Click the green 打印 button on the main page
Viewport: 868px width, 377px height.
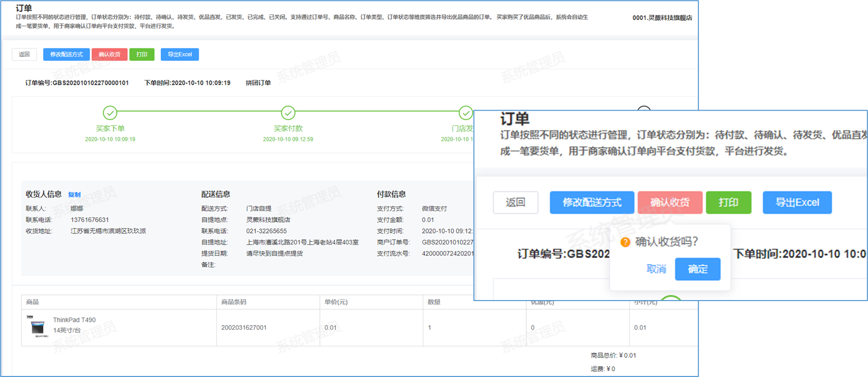(141, 54)
